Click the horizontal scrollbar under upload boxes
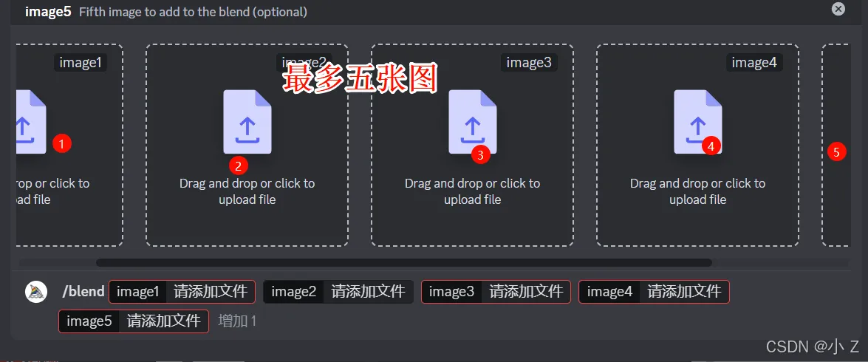The width and height of the screenshot is (868, 362). click(x=403, y=262)
